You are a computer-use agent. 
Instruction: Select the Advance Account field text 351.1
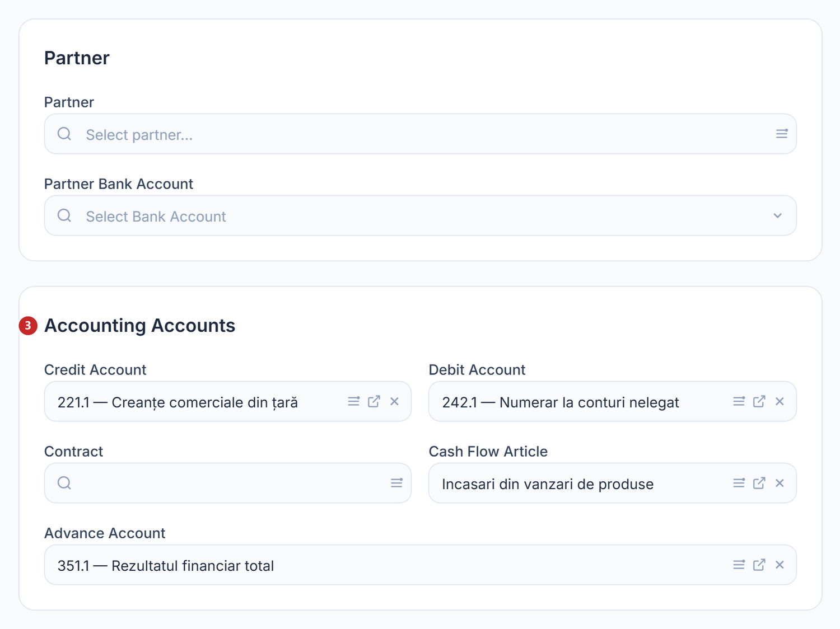click(73, 566)
